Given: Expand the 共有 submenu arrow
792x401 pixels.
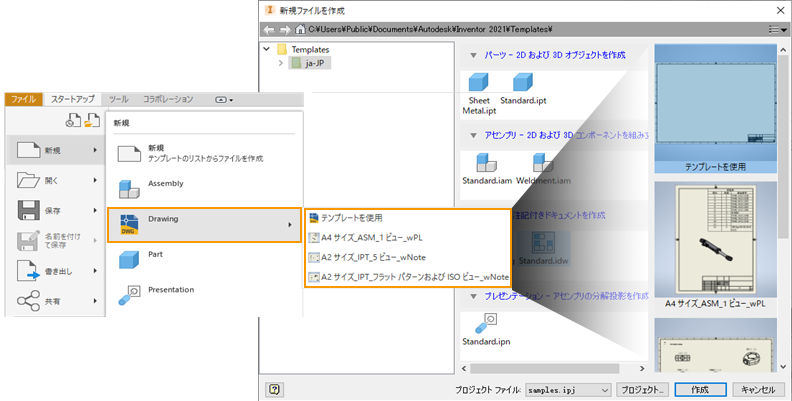Looking at the screenshot, I should 95,302.
